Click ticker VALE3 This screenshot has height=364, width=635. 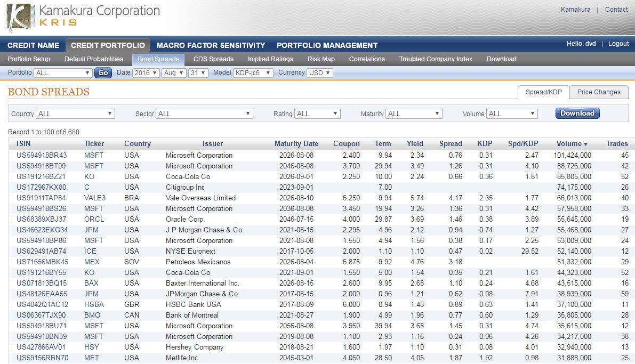tap(95, 198)
